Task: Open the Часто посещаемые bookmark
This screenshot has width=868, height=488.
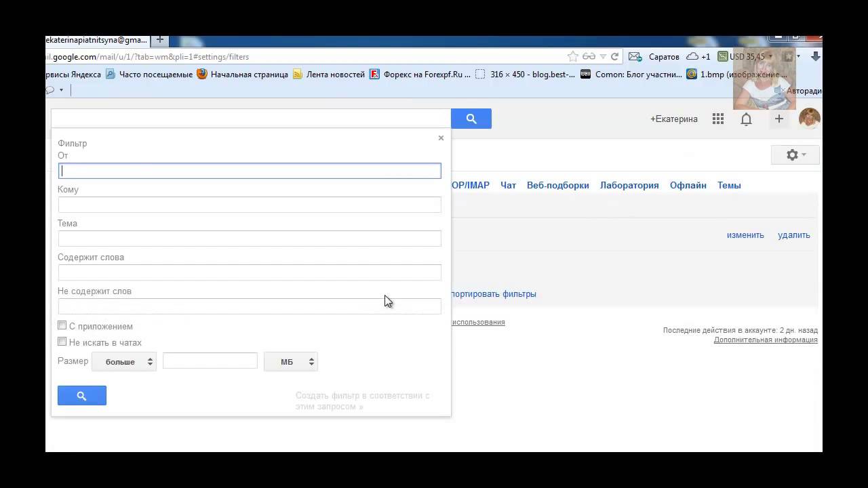Action: click(x=149, y=75)
